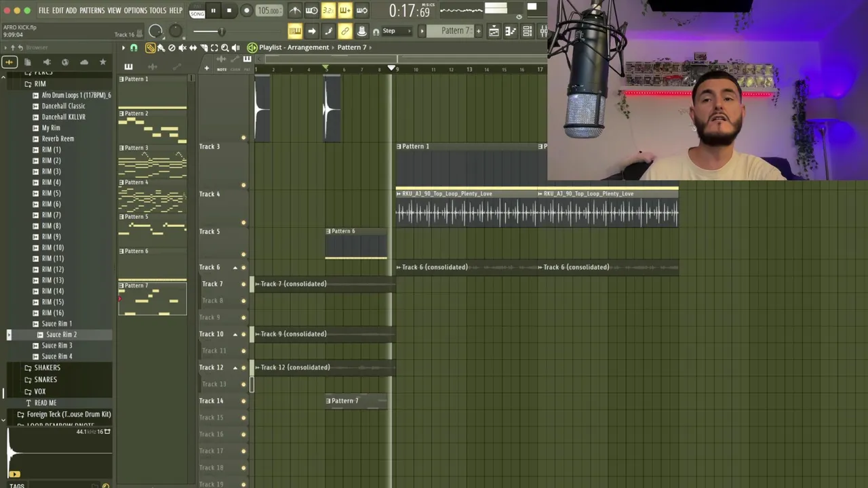Open the starred favorites tab in Browser

[102, 62]
